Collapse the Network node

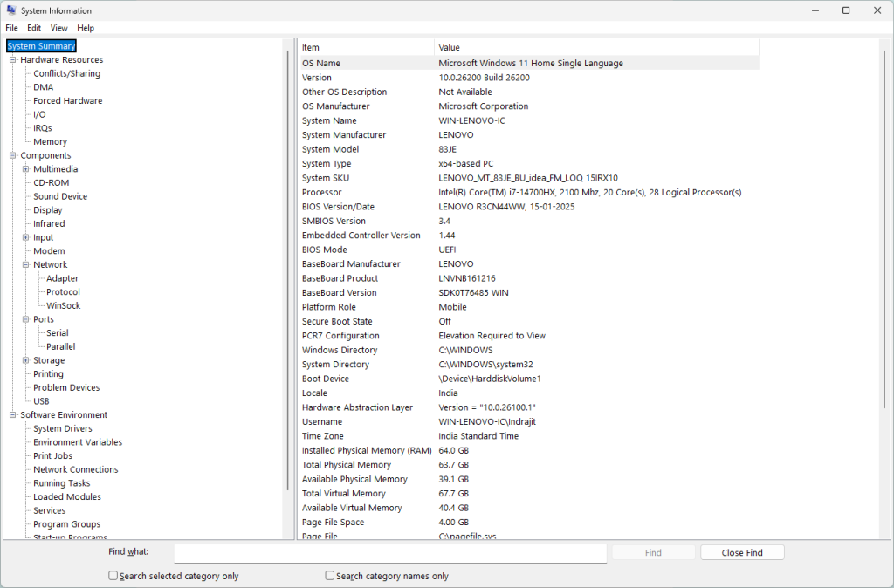[x=25, y=265]
